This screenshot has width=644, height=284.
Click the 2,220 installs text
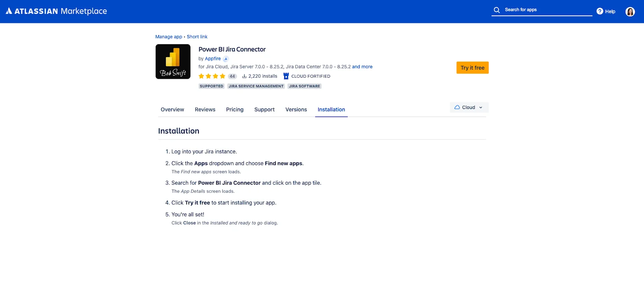pos(263,76)
